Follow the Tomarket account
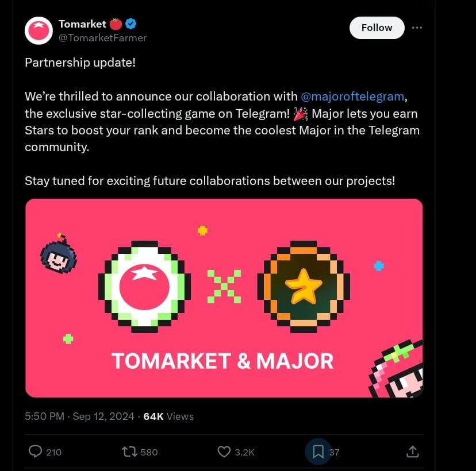Image resolution: width=476 pixels, height=471 pixels. tap(377, 28)
